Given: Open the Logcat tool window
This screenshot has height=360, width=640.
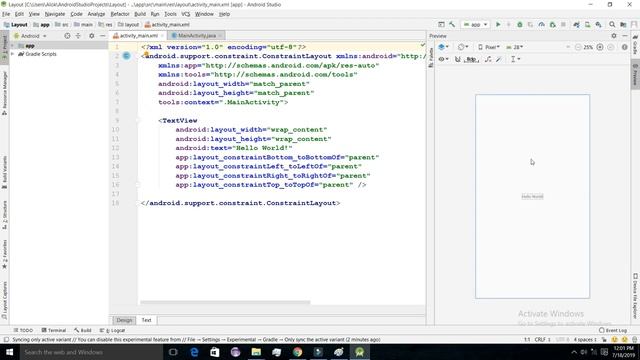Looking at the screenshot, I should [113, 330].
